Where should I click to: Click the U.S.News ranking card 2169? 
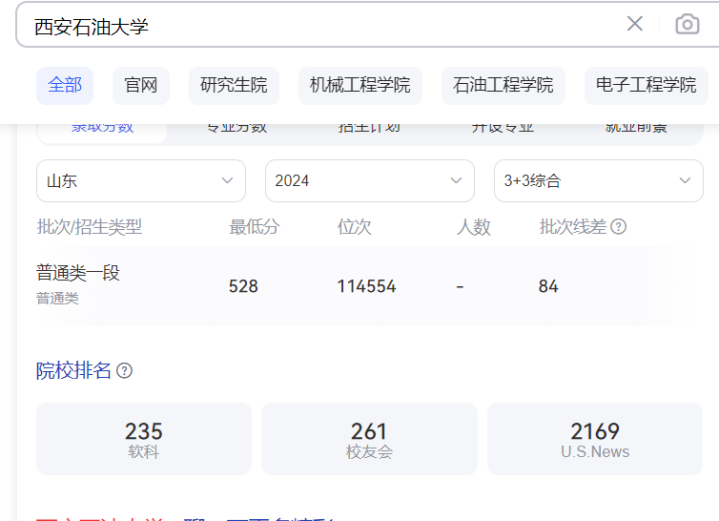coord(595,439)
